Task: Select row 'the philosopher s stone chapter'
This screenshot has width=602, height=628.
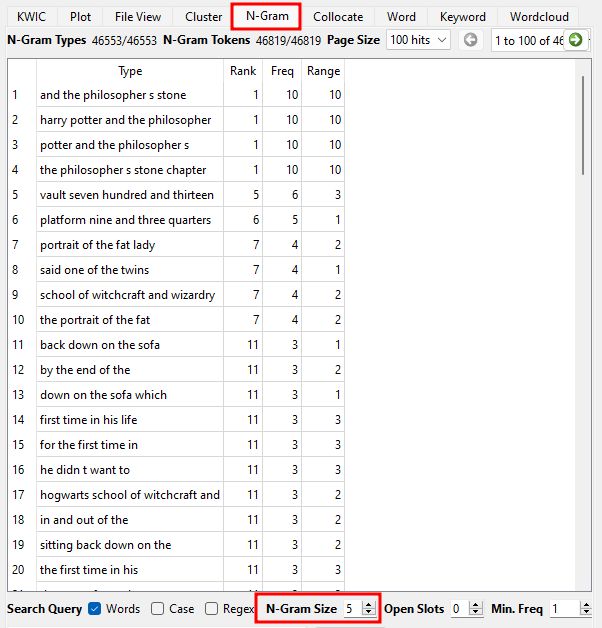Action: point(176,170)
